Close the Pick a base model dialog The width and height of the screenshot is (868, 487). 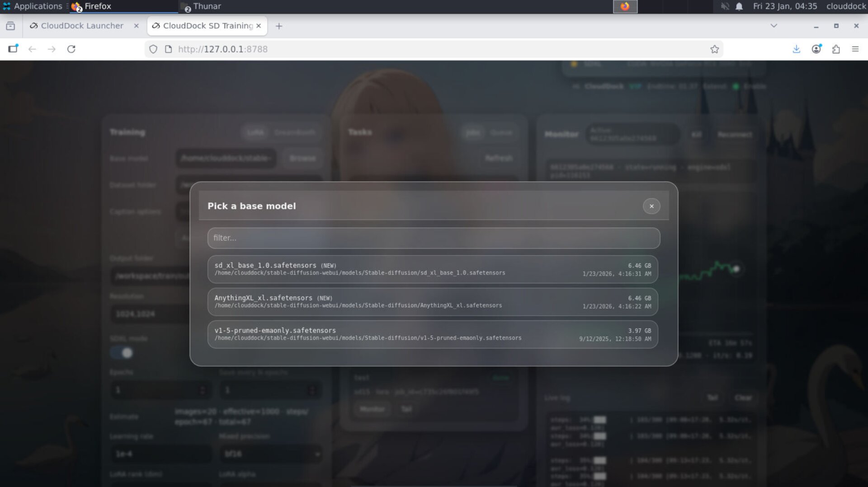pos(651,206)
